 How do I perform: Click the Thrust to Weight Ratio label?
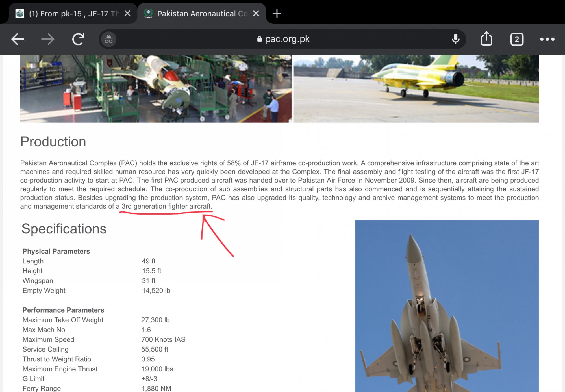[57, 359]
